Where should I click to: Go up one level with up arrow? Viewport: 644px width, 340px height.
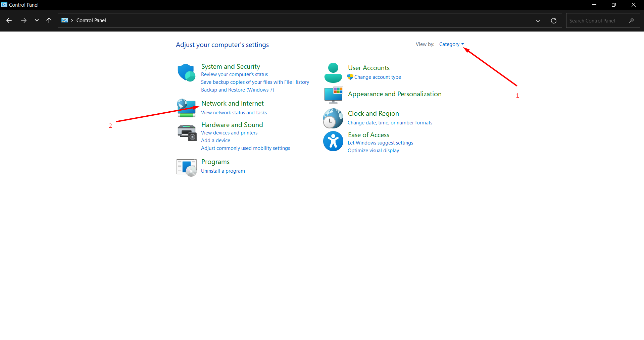[x=49, y=20]
